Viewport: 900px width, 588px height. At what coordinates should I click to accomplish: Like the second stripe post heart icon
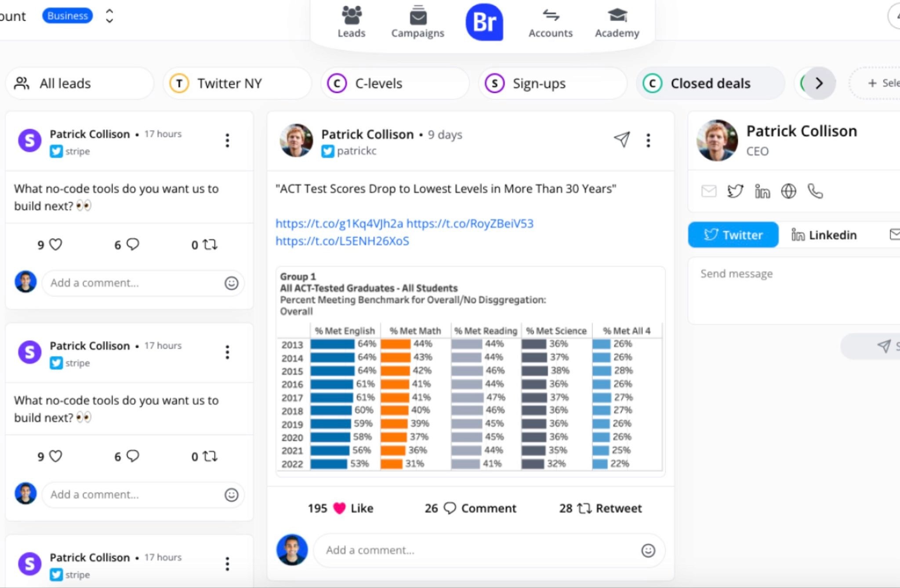pos(55,456)
